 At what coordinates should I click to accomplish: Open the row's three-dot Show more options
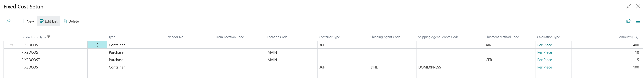(97, 45)
